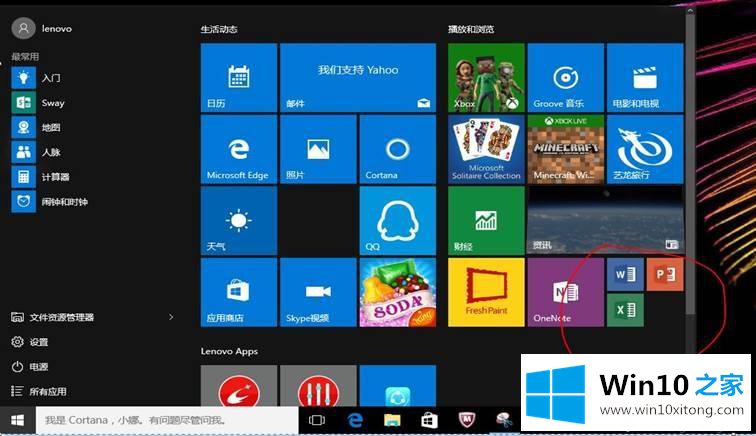756x436 pixels.
Task: Open 文件资源管理器 (File Explorer)
Action: click(53, 317)
